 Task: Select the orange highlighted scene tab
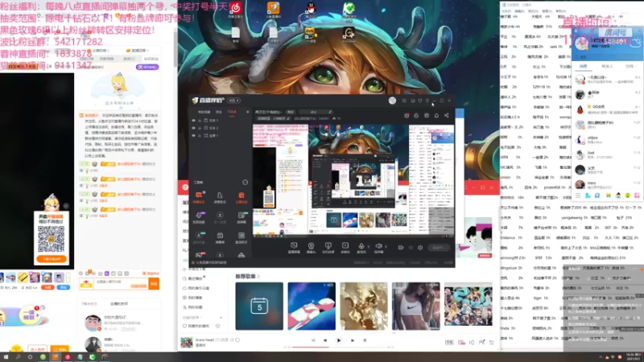[x=232, y=112]
